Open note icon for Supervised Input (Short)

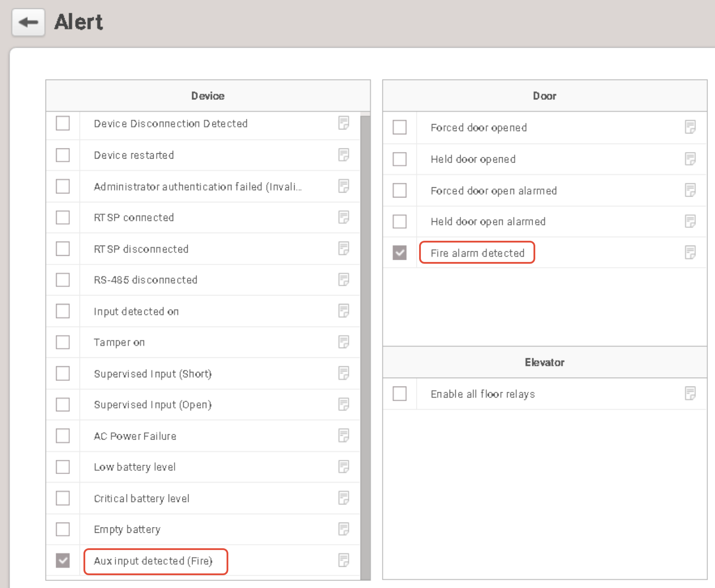pos(344,373)
